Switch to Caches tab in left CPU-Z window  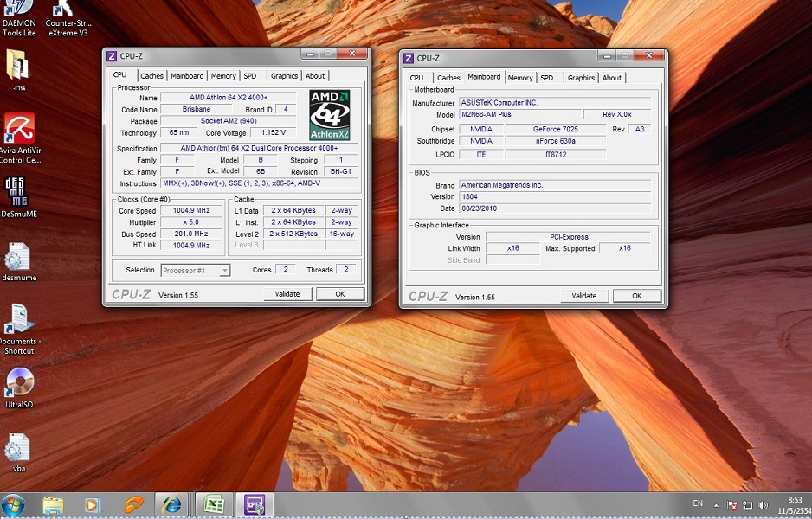[x=151, y=76]
